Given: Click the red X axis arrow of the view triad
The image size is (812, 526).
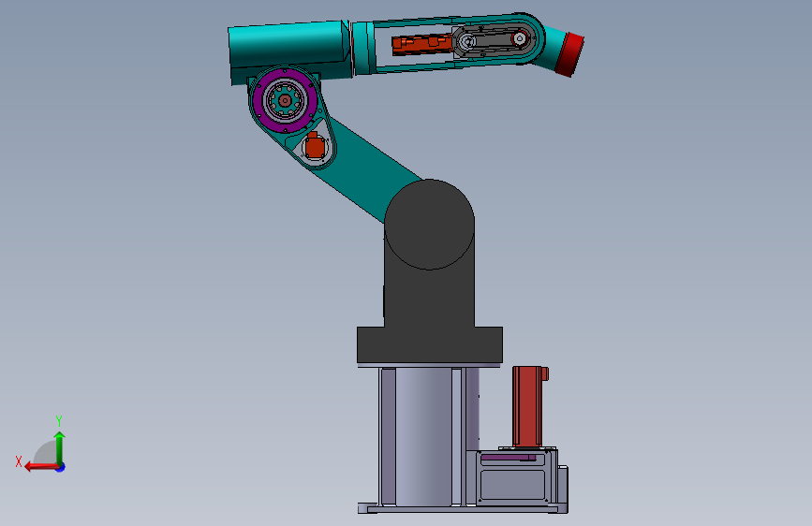Looking at the screenshot, I should (41, 467).
